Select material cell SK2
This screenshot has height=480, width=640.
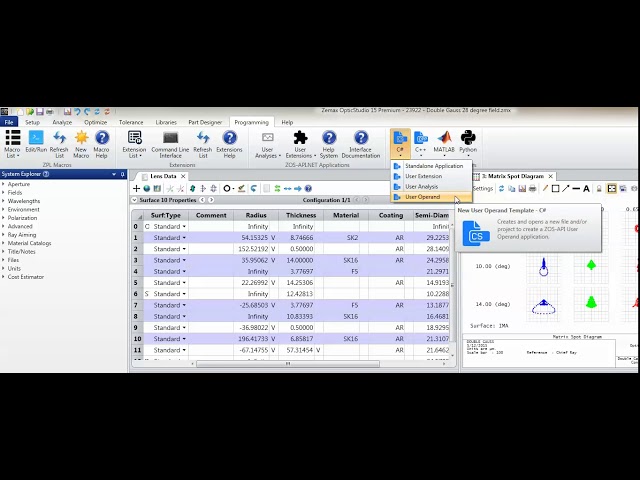(346, 238)
